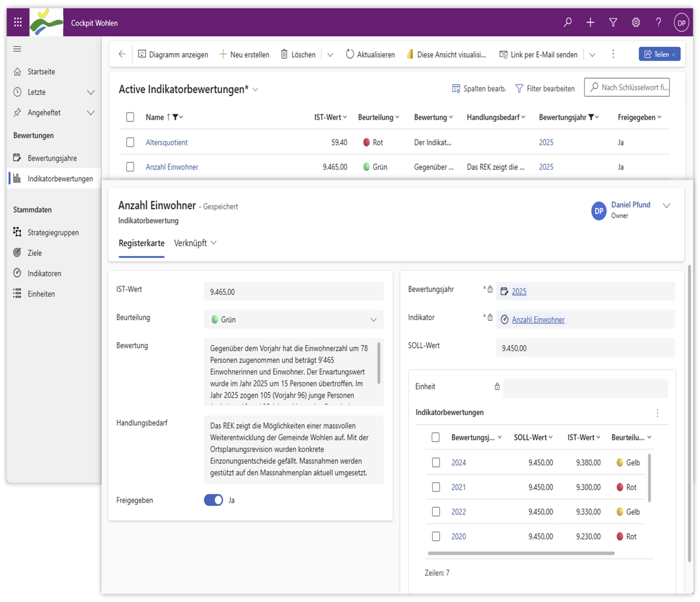This screenshot has height=602, width=700.
Task: Click the help question mark icon
Action: coord(658,22)
